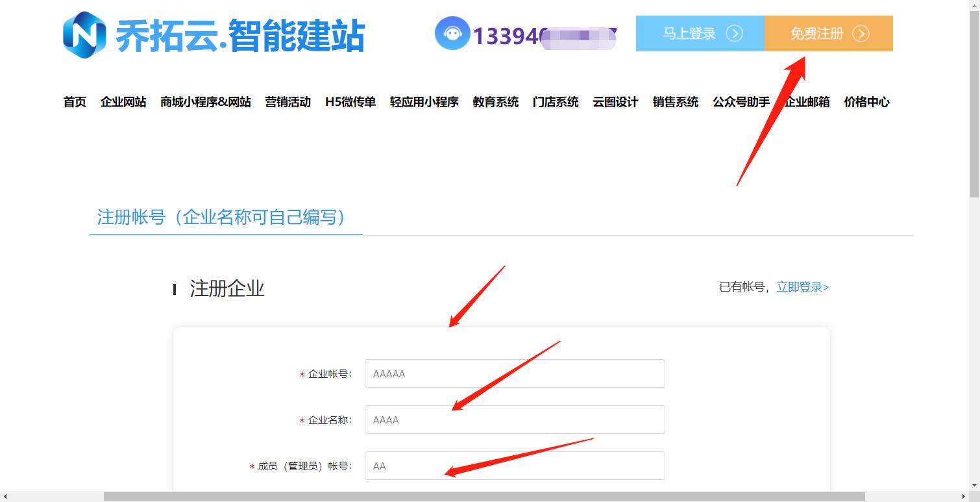Open the 轻应用小程序 navigation entry
This screenshot has width=980, height=502.
coord(423,101)
